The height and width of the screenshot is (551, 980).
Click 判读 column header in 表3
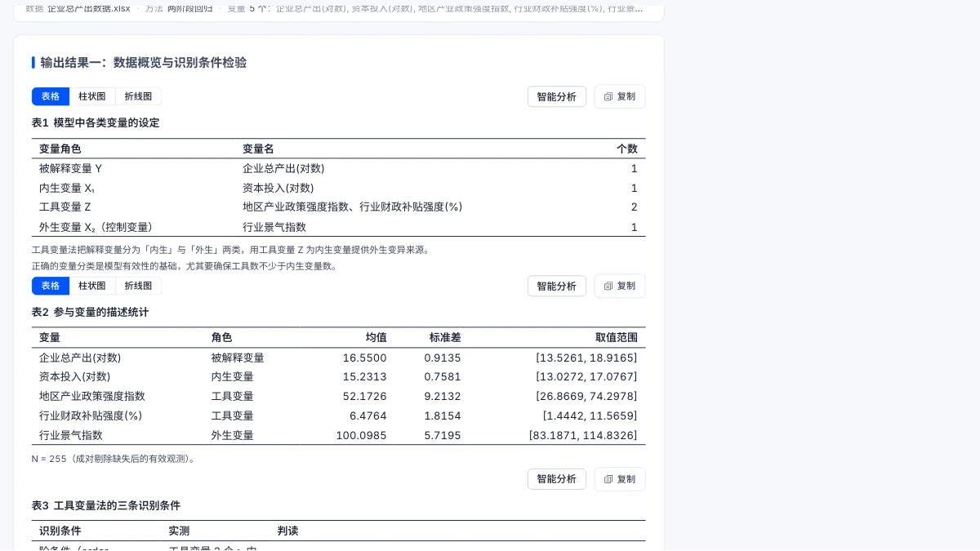(287, 531)
